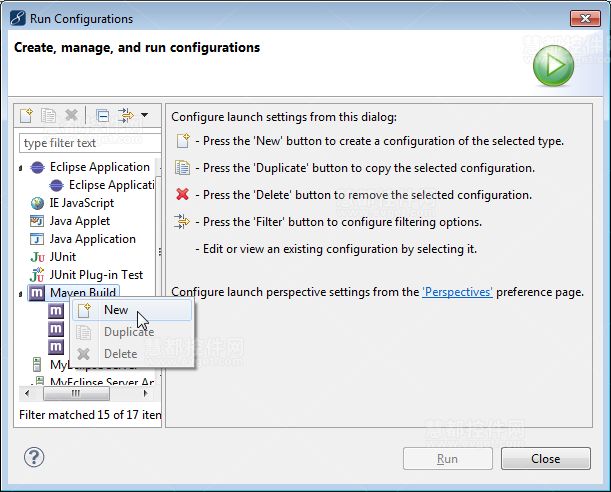Select Java Applet in the tree
Image resolution: width=611 pixels, height=492 pixels.
79,221
